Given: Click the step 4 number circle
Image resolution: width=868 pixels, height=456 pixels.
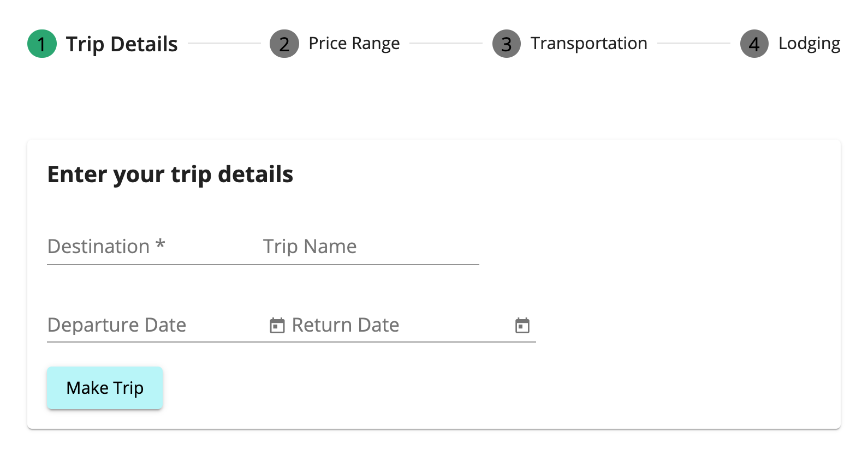Looking at the screenshot, I should 754,44.
